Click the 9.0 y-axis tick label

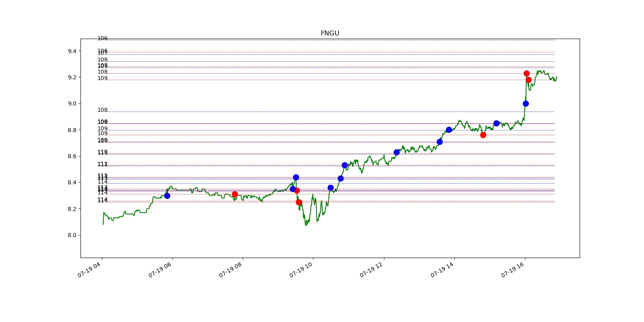[x=72, y=103]
